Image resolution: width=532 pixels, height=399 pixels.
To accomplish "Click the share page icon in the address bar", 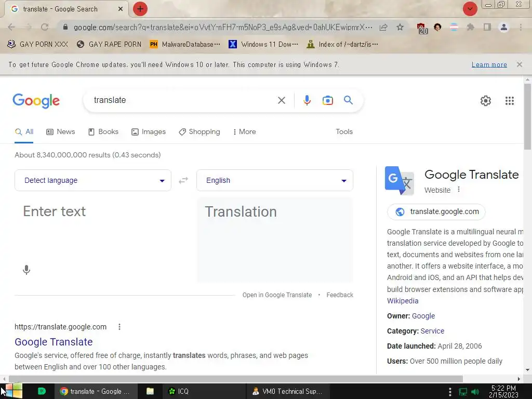I will pyautogui.click(x=383, y=27).
